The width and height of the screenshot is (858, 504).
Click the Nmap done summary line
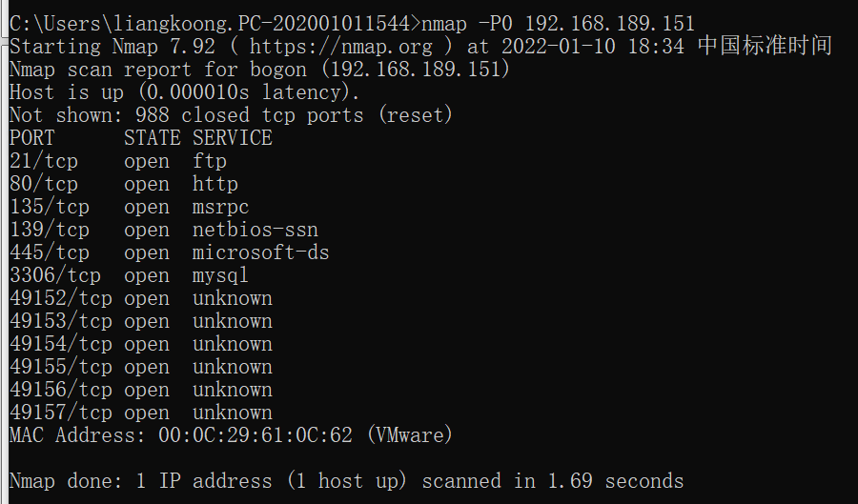(346, 481)
